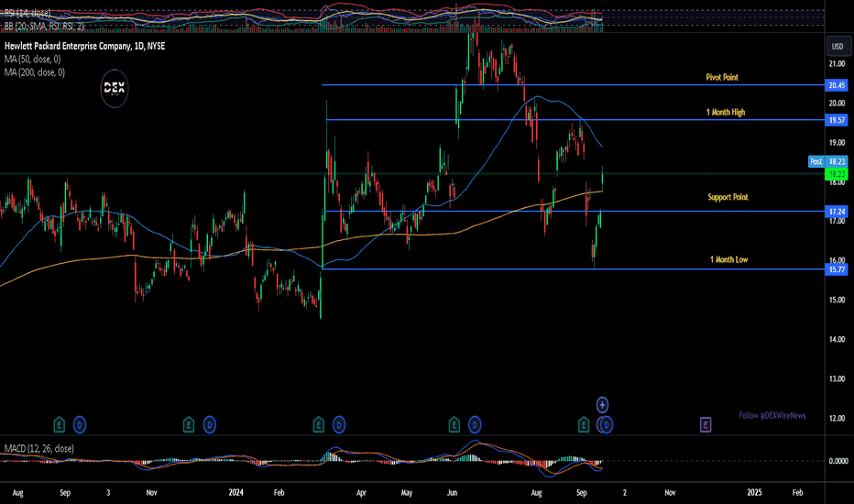Select the 19.57 price tag on axis
This screenshot has height=504, width=854.
pyautogui.click(x=837, y=120)
